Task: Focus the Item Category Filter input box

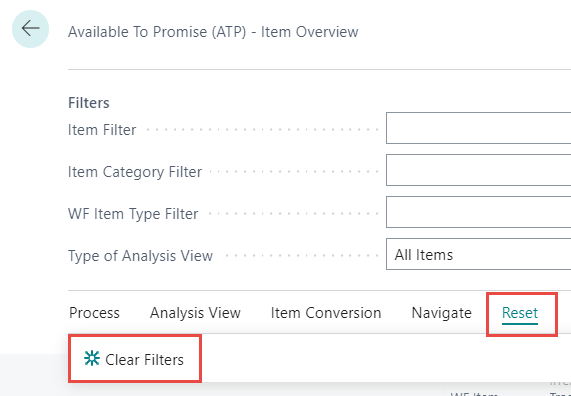Action: (x=479, y=170)
